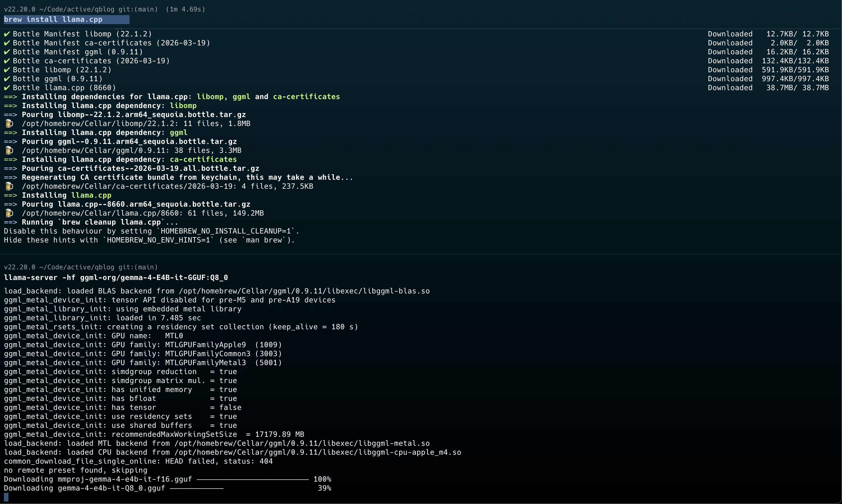The image size is (842, 504).
Task: Click the gemma-4-e4b-it-Q8_0.gguf download progress bar
Action: 197,488
